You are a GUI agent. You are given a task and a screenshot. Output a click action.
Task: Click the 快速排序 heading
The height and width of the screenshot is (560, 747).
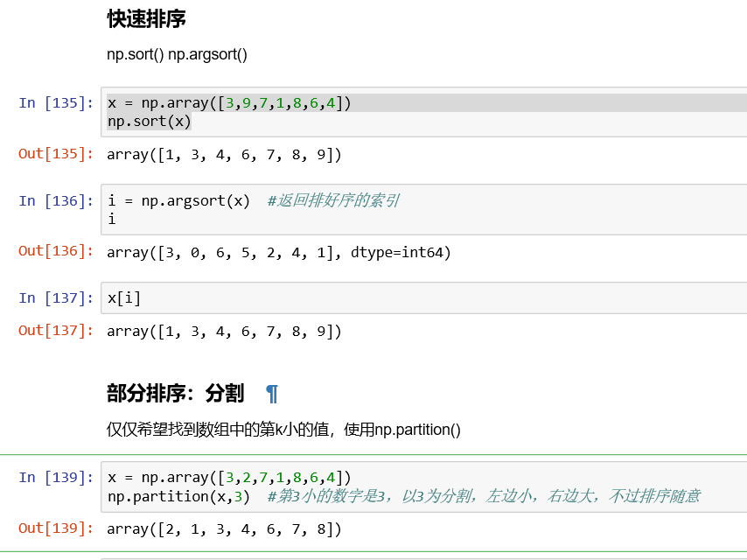(146, 18)
